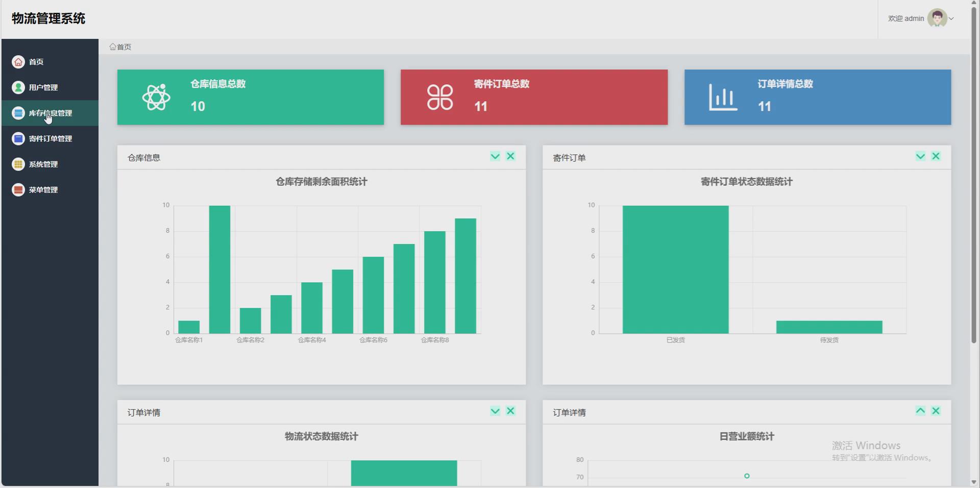Image resolution: width=980 pixels, height=488 pixels.
Task: Click the clover icon on 寄件订单总数 card
Action: click(x=440, y=97)
